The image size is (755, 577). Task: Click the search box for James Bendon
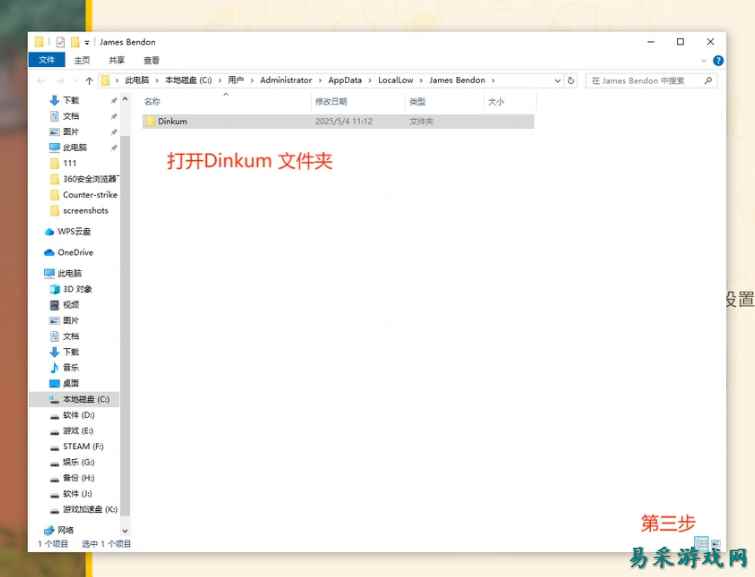pos(650,80)
